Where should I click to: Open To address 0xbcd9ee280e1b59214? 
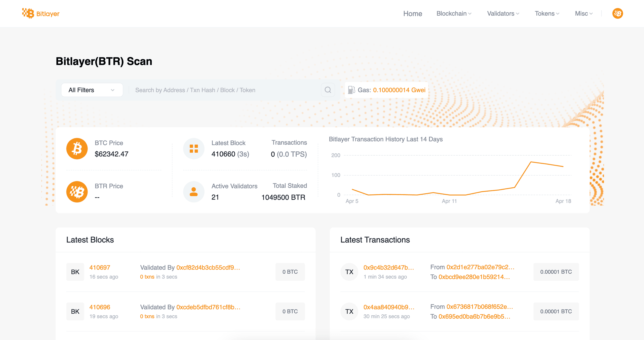[474, 277]
